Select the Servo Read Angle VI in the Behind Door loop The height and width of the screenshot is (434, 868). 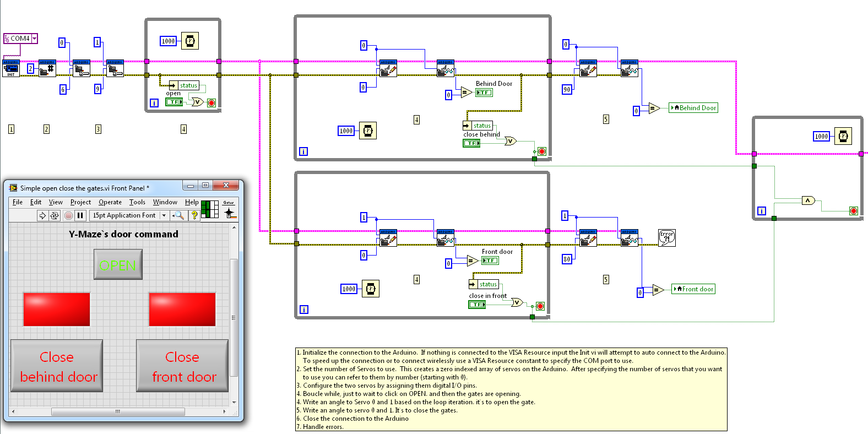click(446, 68)
